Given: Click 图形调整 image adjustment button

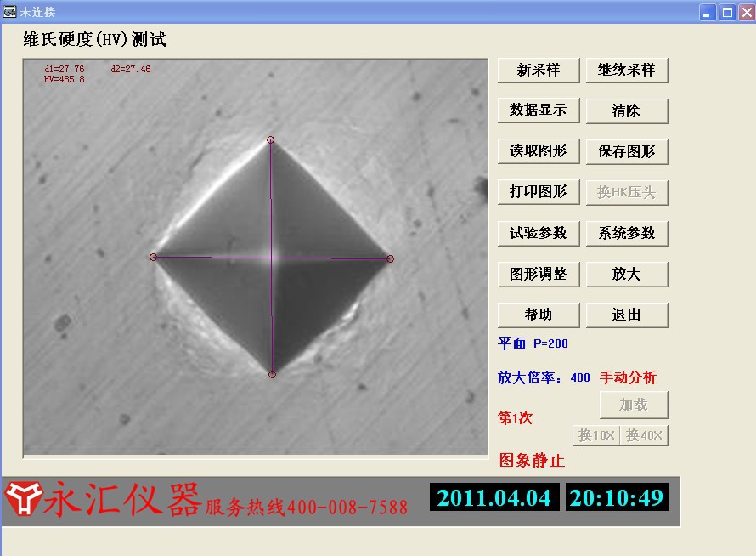Looking at the screenshot, I should [539, 274].
